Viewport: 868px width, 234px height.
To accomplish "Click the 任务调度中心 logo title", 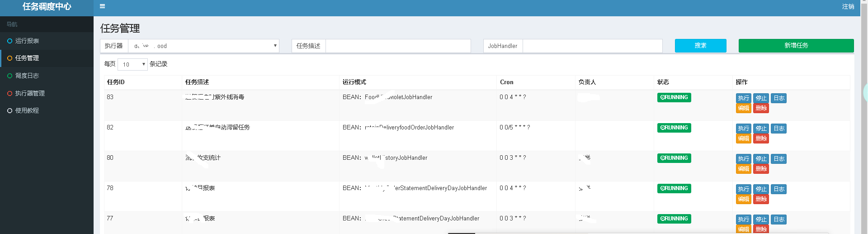I will tap(47, 7).
